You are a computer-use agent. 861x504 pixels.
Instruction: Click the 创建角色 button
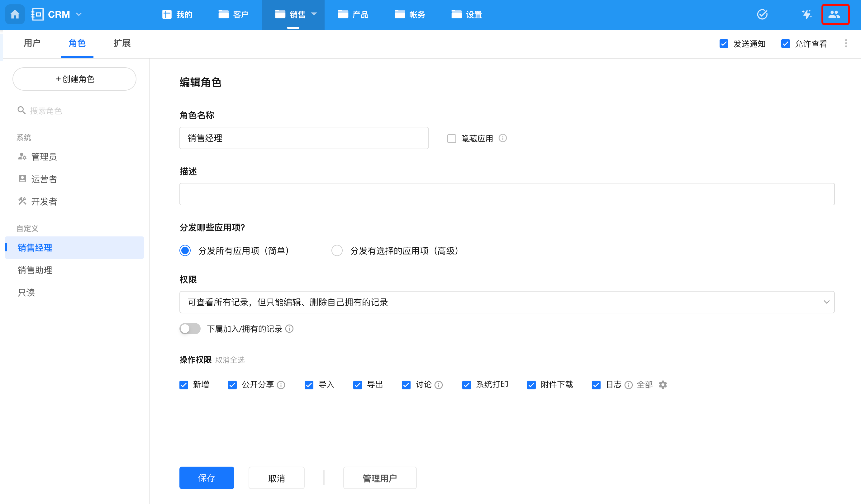[x=74, y=79]
